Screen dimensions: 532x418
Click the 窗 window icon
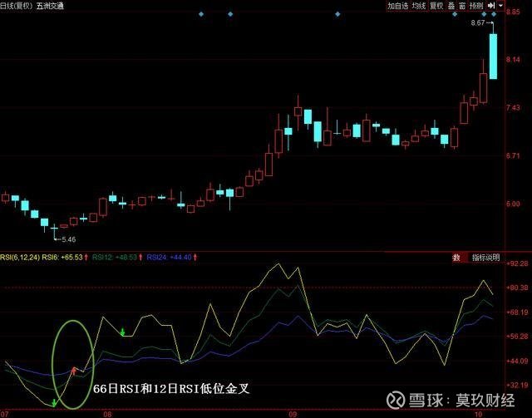pyautogui.click(x=462, y=6)
